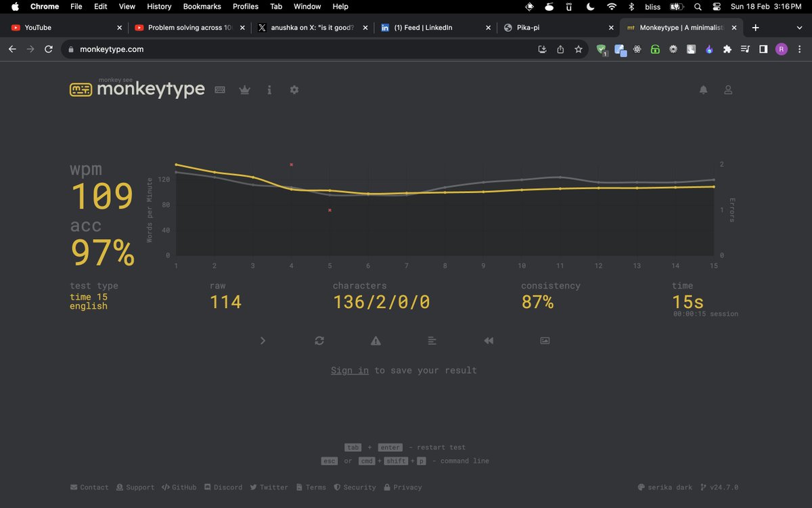Open Spotlight search in the menu bar

[698, 7]
